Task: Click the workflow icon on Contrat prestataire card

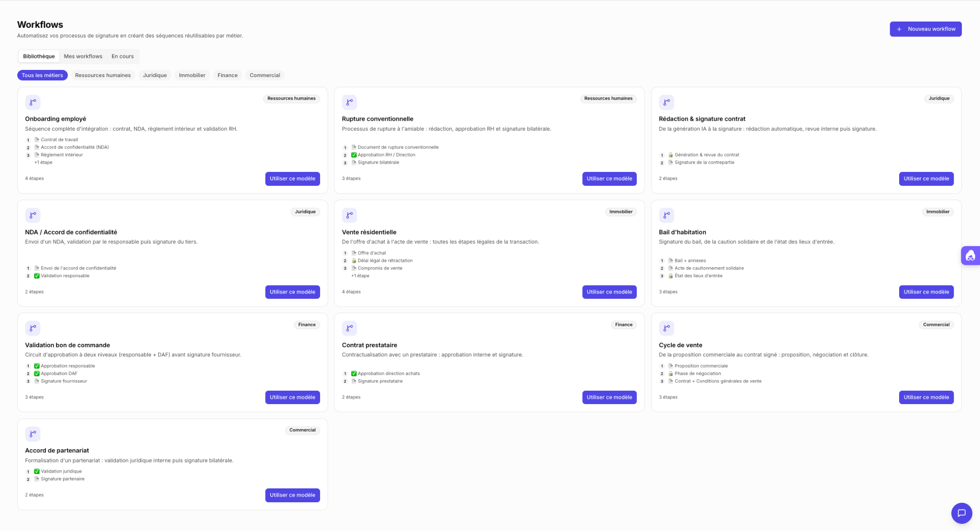Action: coord(349,328)
